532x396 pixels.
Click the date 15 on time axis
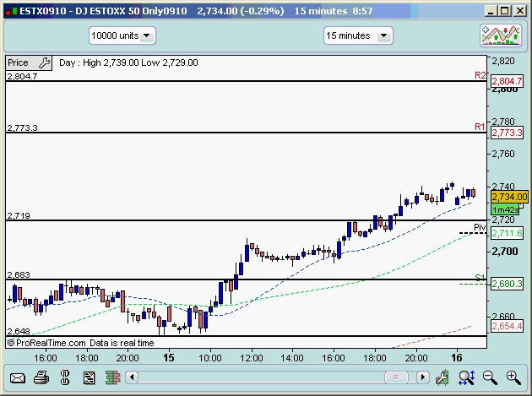pos(169,358)
